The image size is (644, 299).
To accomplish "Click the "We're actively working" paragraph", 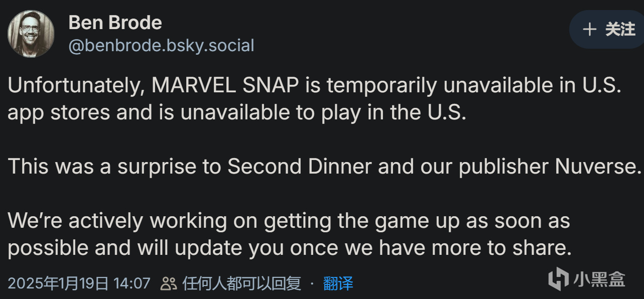I will [x=289, y=234].
